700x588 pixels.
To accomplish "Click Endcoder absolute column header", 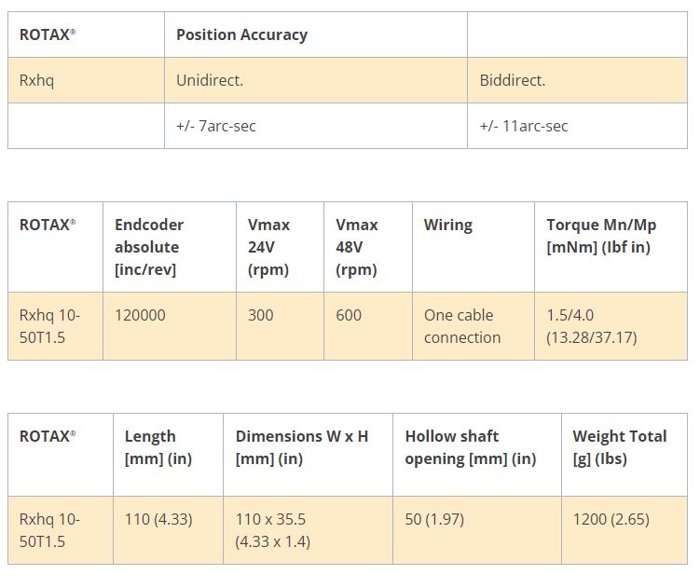I will point(149,247).
